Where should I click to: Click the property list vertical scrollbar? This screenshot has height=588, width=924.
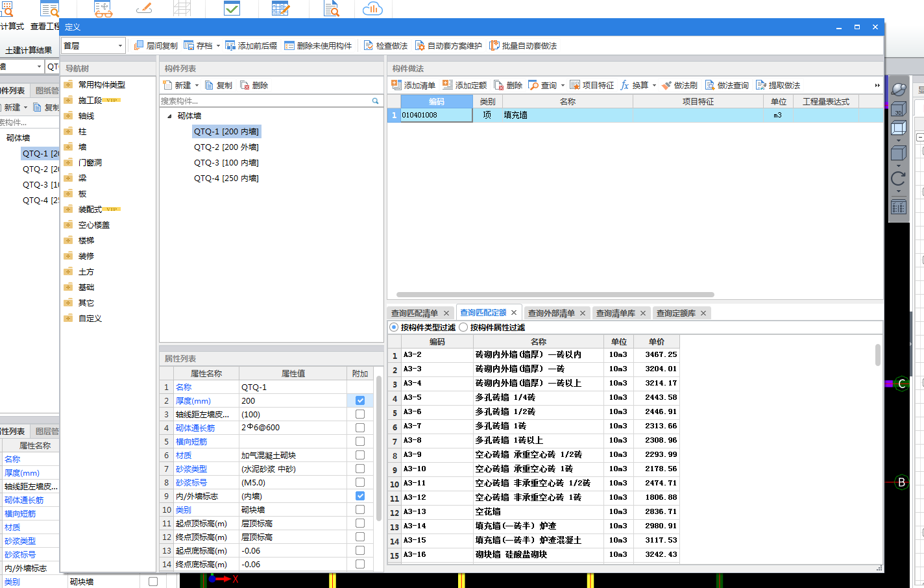coord(379,449)
